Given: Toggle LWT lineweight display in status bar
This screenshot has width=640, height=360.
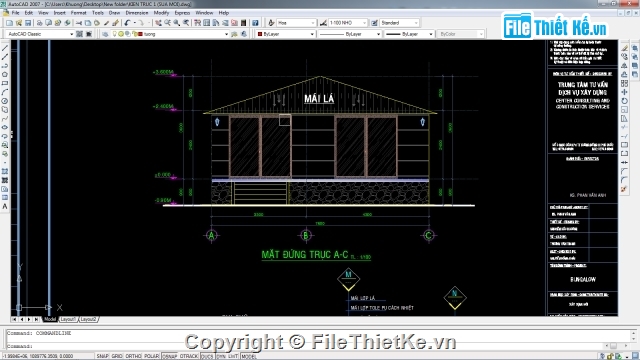Looking at the screenshot, I should (233, 356).
